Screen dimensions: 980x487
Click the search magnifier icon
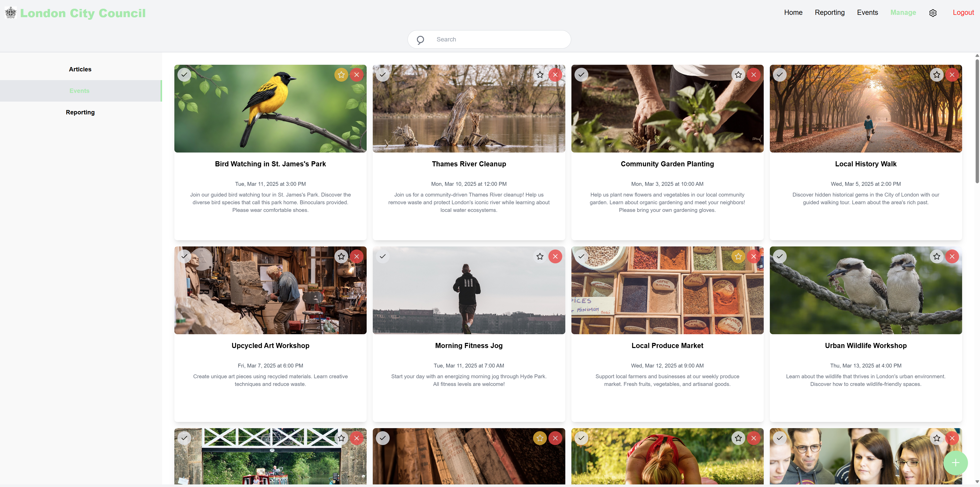click(420, 40)
